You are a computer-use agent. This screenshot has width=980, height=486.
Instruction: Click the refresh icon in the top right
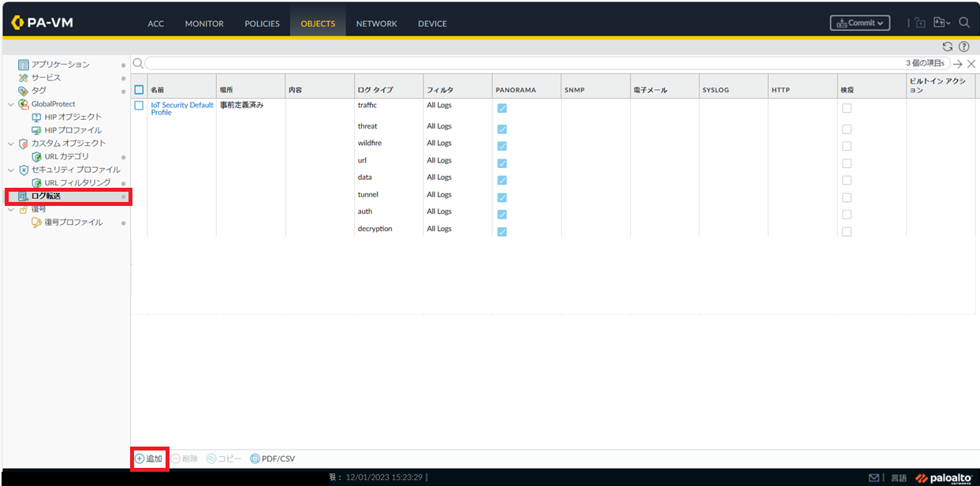point(948,47)
